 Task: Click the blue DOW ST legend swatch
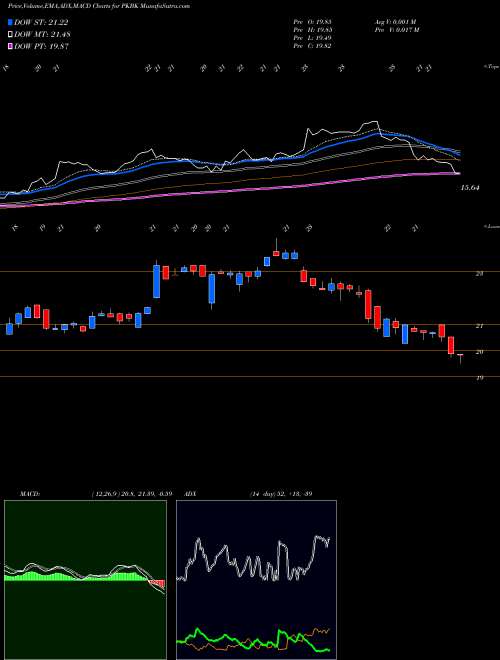click(11, 22)
